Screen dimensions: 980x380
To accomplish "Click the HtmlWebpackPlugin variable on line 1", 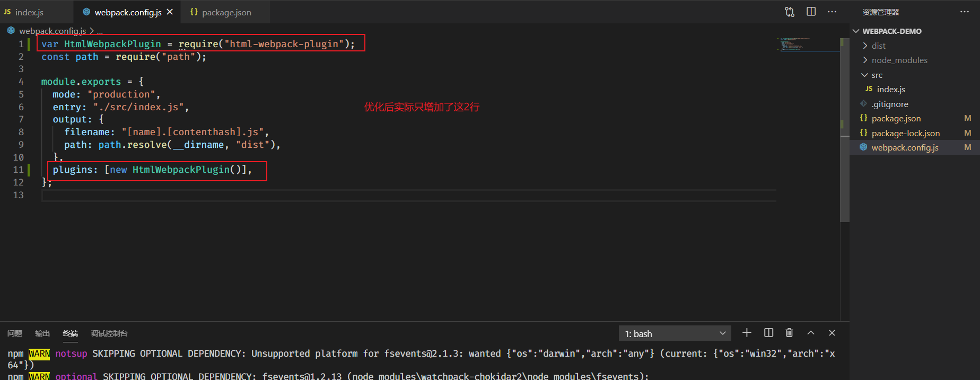I will (112, 44).
